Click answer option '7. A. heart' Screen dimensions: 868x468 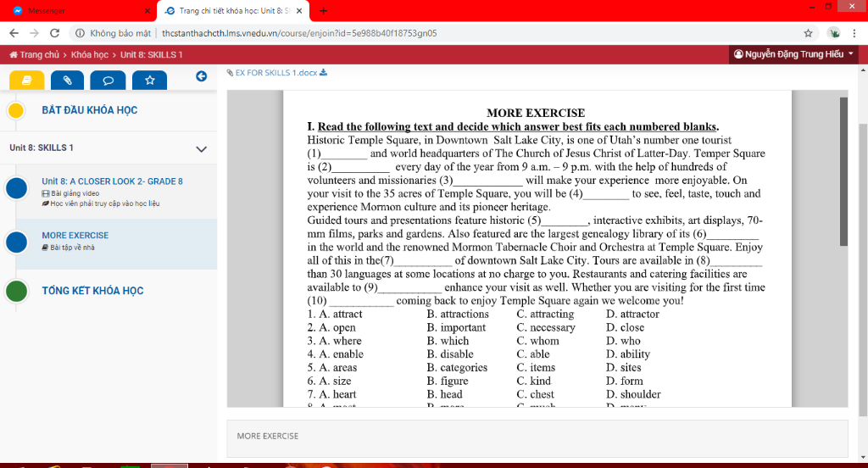pos(332,394)
